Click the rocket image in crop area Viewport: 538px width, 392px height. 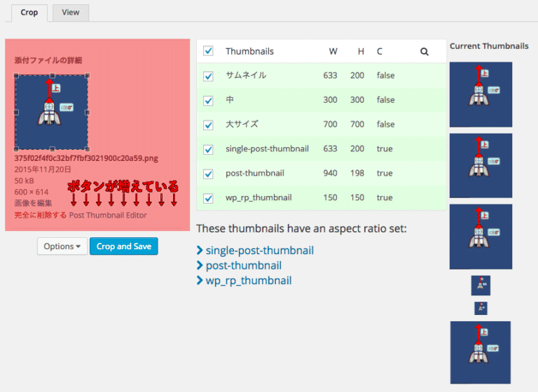(51, 112)
